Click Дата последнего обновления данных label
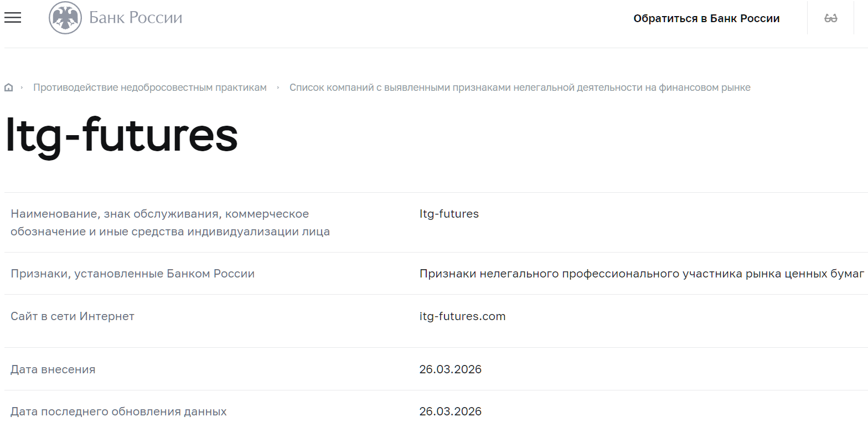The image size is (868, 432). click(118, 412)
